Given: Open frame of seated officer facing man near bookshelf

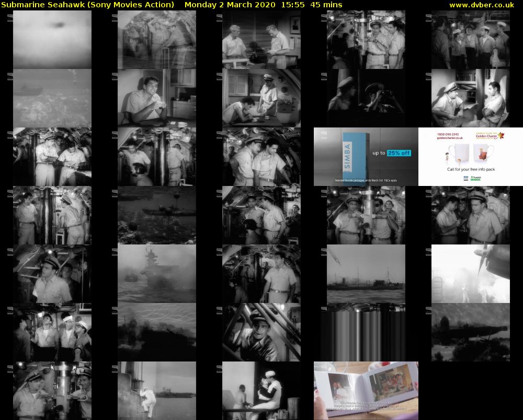Looking at the screenshot, I should (x=471, y=98).
